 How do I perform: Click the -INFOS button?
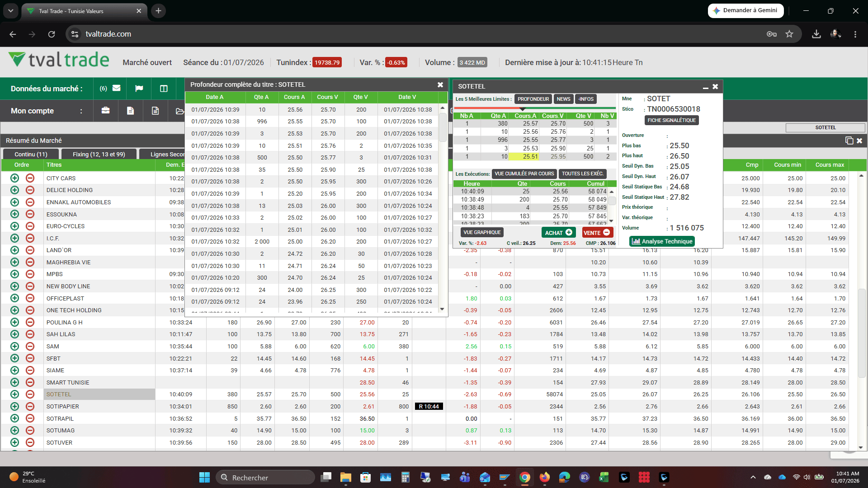[586, 99]
